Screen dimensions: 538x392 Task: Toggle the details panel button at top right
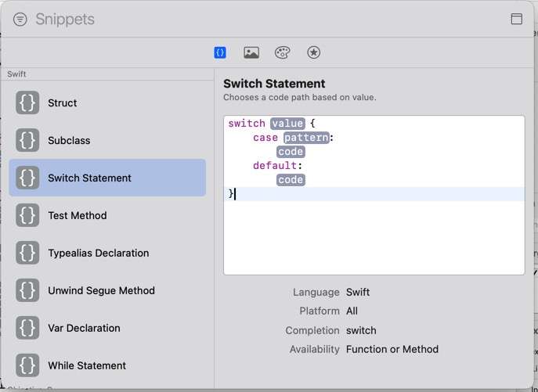pos(516,20)
